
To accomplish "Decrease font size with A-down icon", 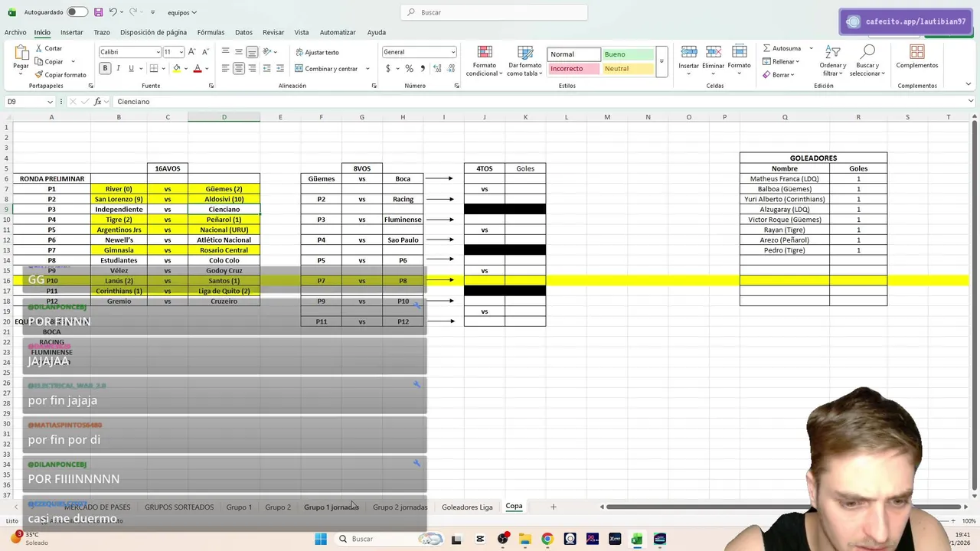I will tap(205, 51).
